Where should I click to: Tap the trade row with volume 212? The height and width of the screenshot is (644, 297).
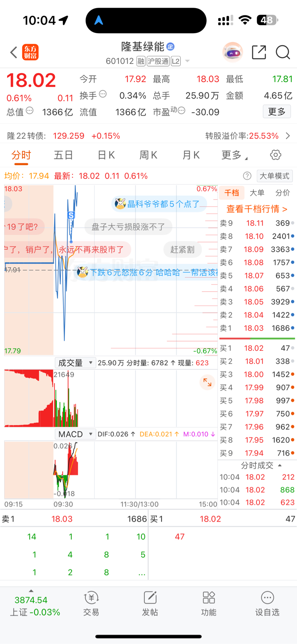(257, 477)
